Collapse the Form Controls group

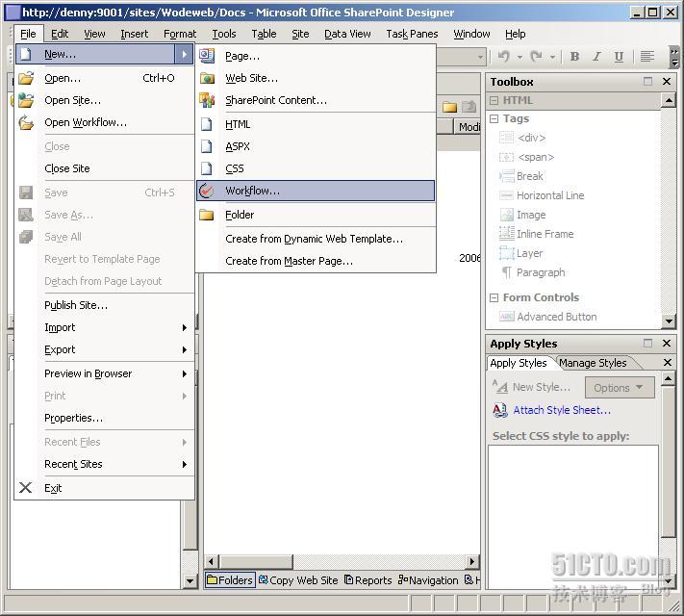[494, 297]
